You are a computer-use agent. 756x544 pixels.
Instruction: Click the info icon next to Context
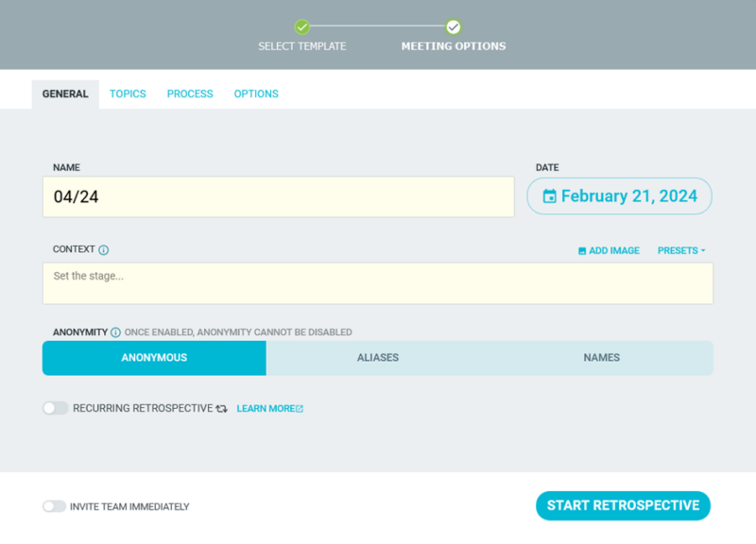point(104,250)
